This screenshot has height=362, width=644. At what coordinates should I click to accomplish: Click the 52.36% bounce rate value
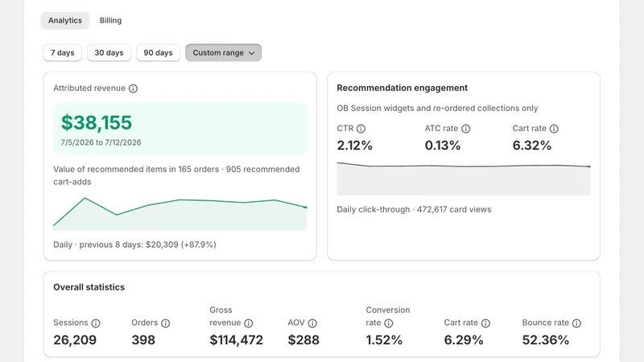click(x=546, y=339)
